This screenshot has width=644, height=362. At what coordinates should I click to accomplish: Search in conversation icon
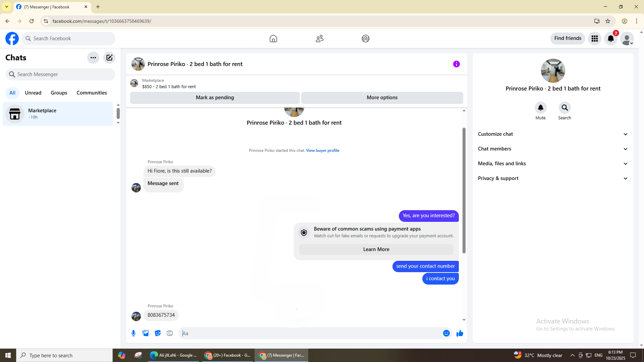tap(565, 108)
